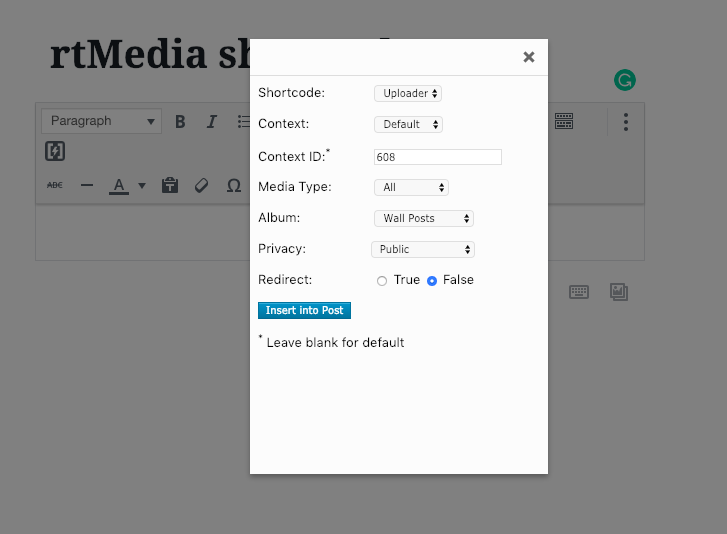The height and width of the screenshot is (534, 727).
Task: Open the three-dot more options menu
Action: [626, 122]
